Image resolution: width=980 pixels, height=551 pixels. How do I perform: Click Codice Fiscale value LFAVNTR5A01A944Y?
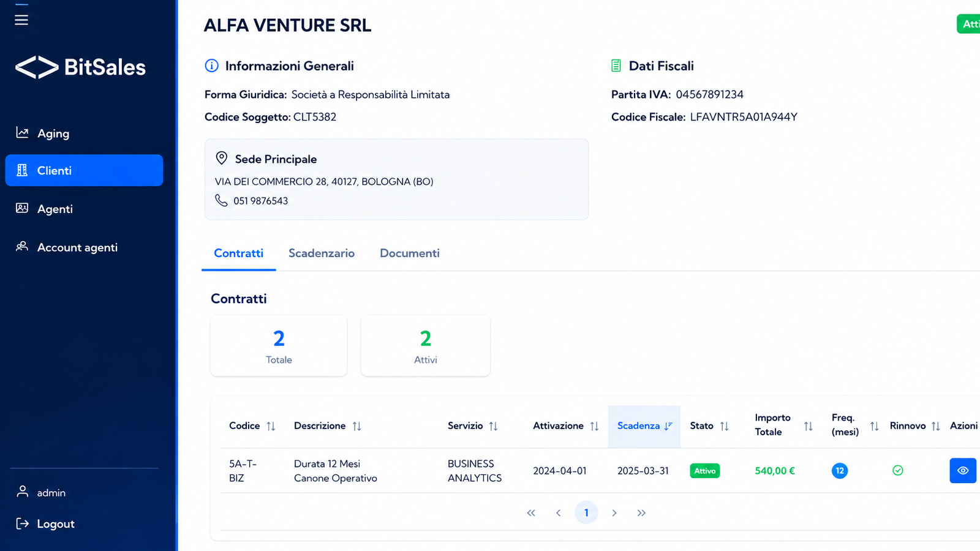(744, 117)
